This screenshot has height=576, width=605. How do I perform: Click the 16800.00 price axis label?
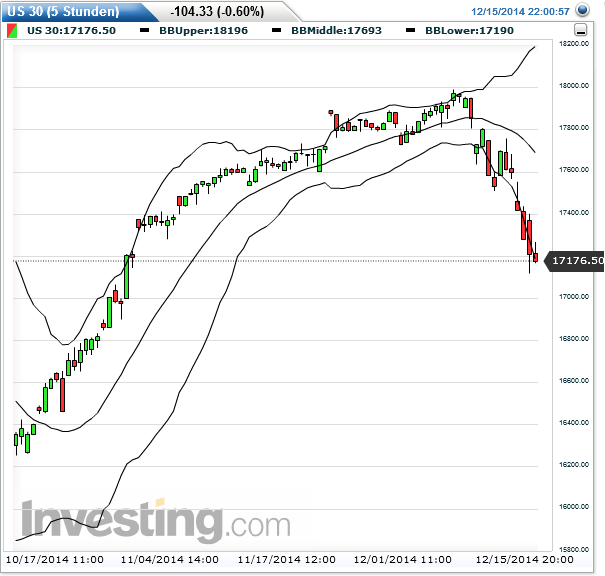pos(574,339)
